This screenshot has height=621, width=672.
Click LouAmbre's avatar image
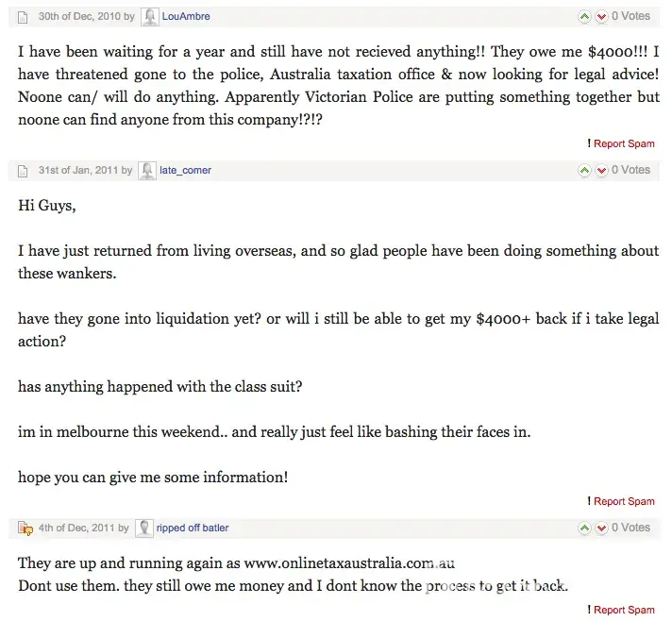149,17
